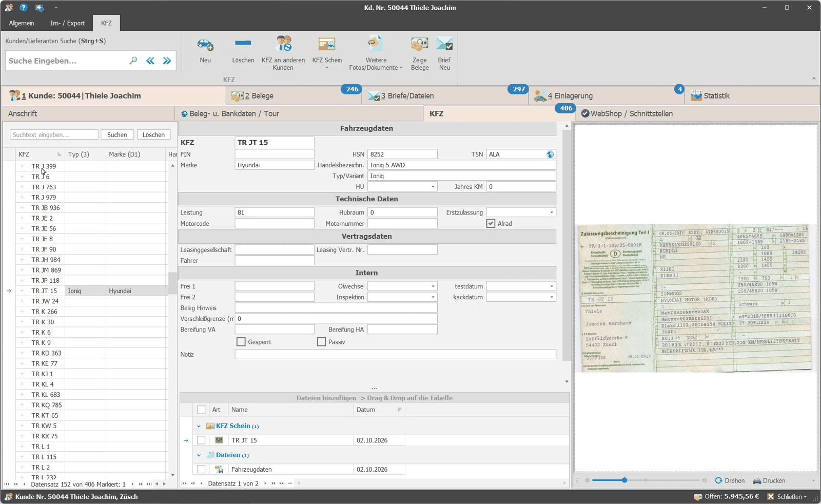Enable the Passiv checkbox

(x=322, y=342)
